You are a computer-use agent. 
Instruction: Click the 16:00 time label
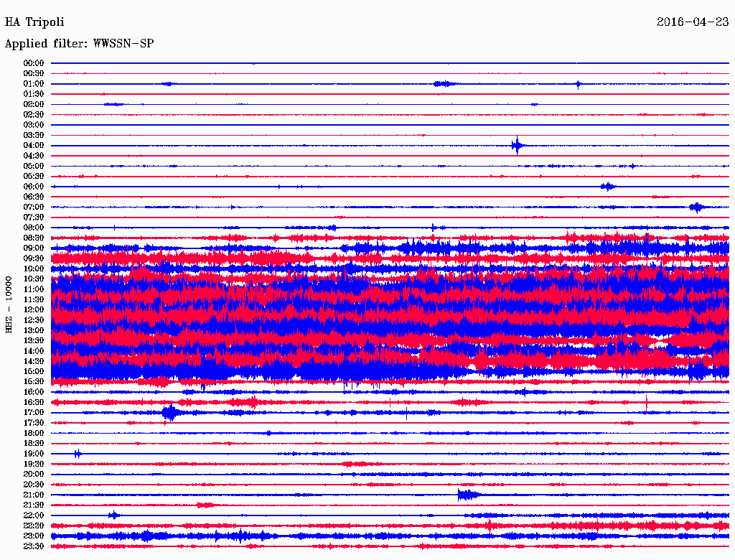pyautogui.click(x=34, y=391)
